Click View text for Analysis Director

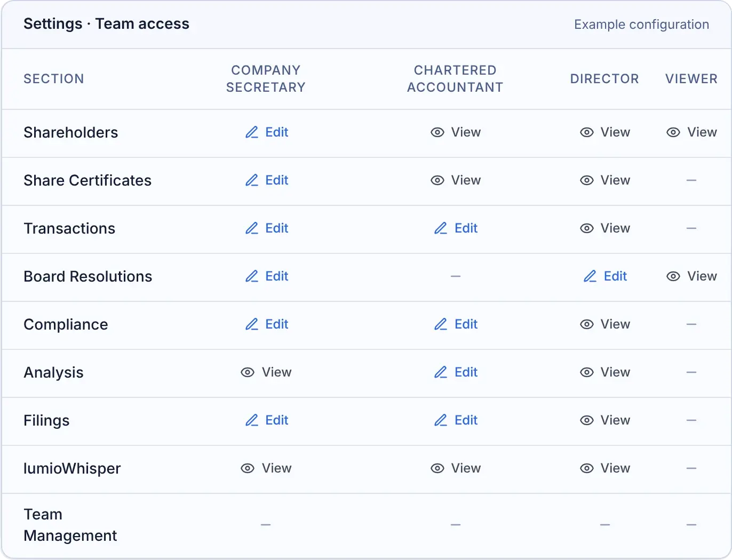coord(615,372)
